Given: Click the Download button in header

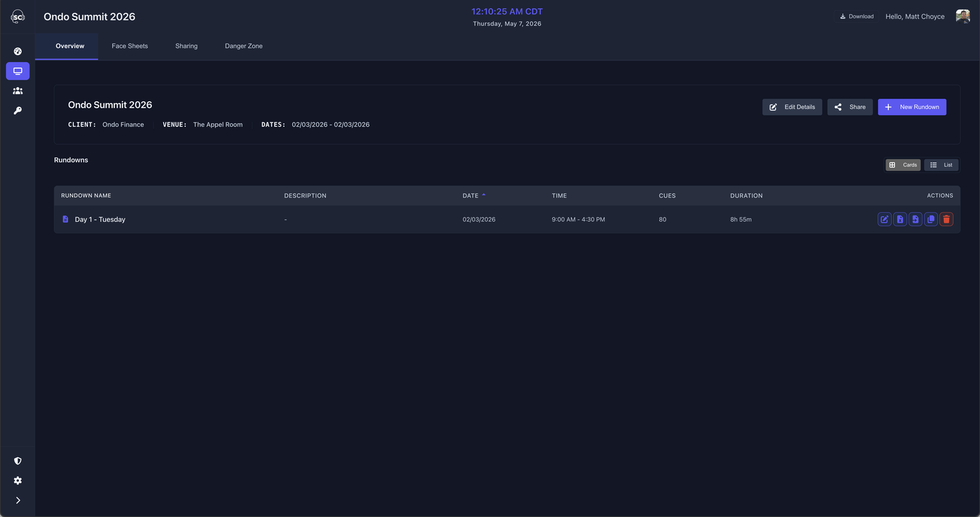Looking at the screenshot, I should click(857, 16).
